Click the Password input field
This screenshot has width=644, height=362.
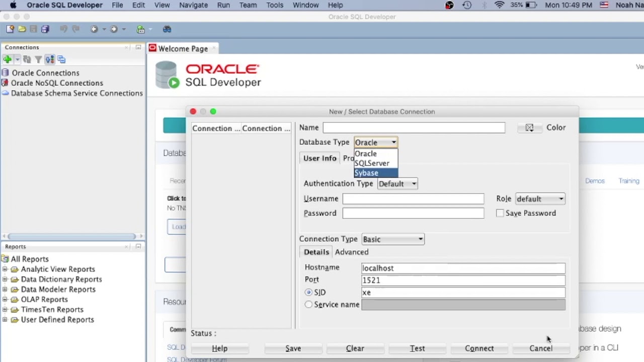(413, 213)
